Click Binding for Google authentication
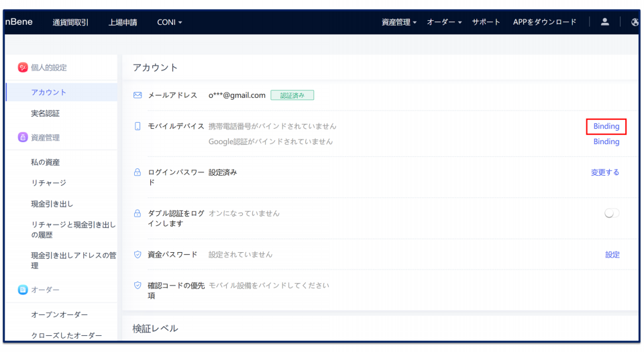644x352 pixels. pos(606,141)
